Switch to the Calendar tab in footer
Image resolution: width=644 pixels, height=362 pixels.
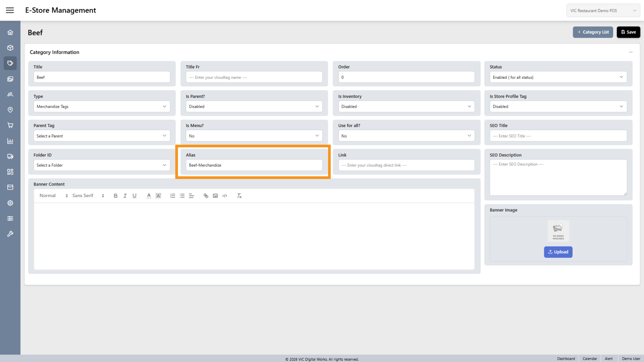590,359
